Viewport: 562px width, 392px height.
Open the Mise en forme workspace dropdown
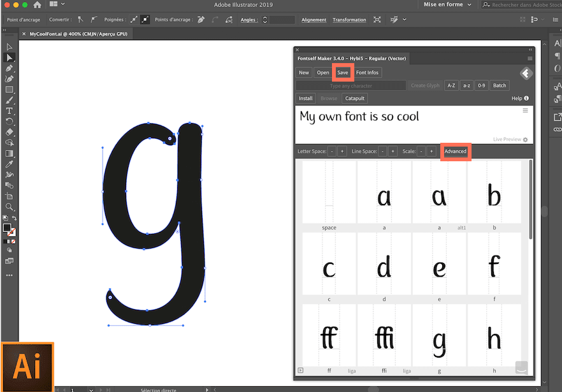(446, 4)
